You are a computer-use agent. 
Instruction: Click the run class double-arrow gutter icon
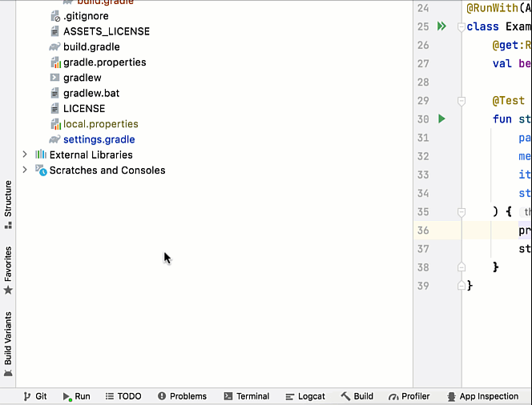(x=441, y=26)
